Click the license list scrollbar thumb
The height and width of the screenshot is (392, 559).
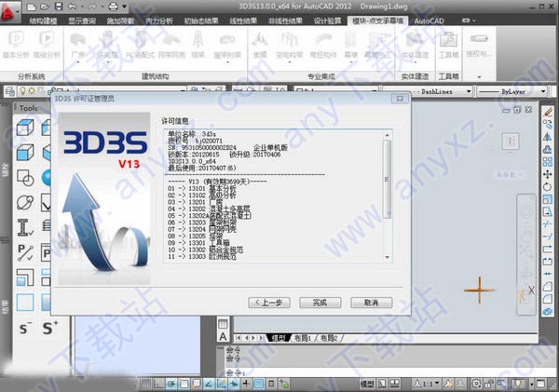point(388,179)
